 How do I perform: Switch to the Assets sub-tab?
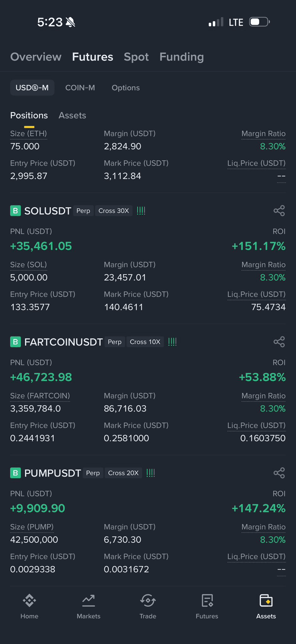[x=72, y=116]
